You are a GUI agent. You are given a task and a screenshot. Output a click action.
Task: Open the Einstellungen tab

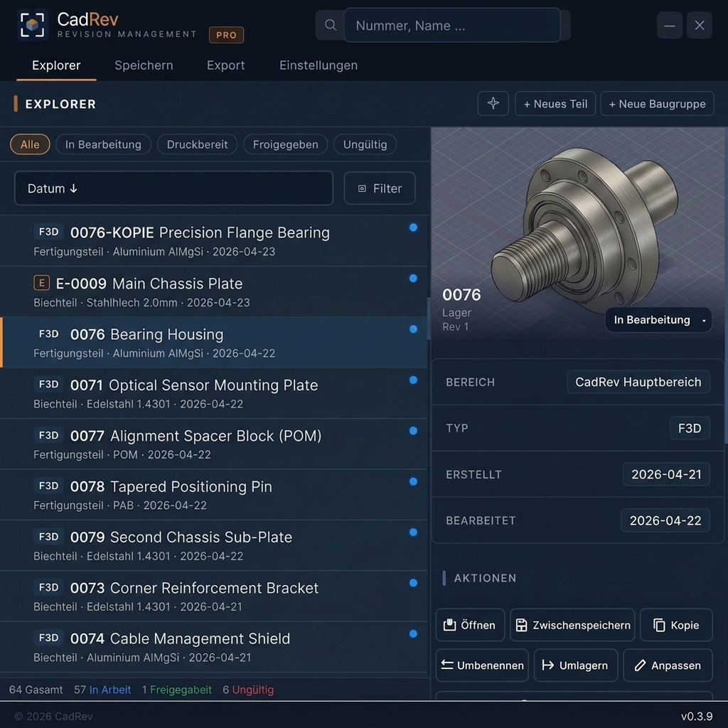tap(318, 65)
